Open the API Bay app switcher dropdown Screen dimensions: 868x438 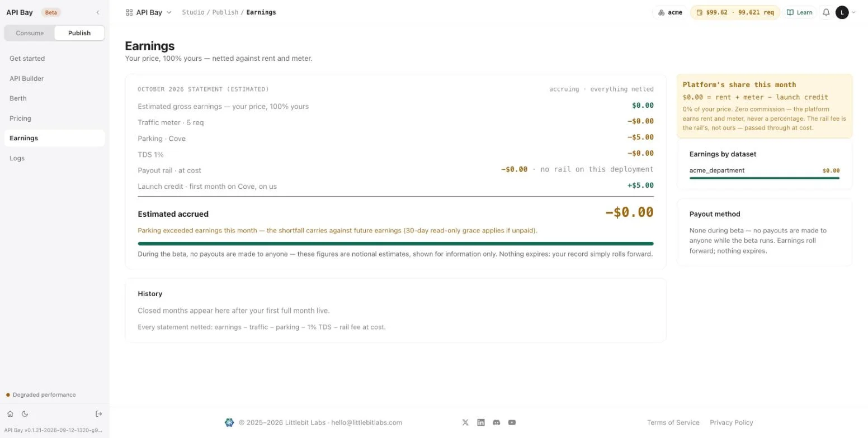point(149,12)
